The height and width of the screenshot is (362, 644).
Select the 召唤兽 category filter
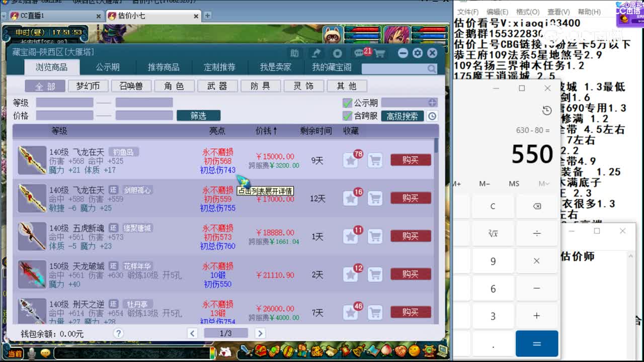131,86
